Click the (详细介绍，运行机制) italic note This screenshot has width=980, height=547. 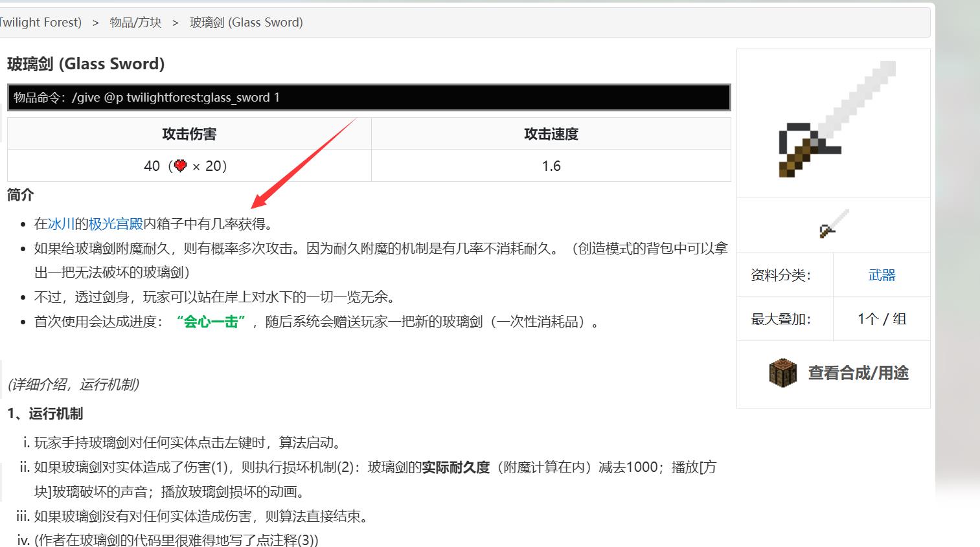(x=73, y=385)
